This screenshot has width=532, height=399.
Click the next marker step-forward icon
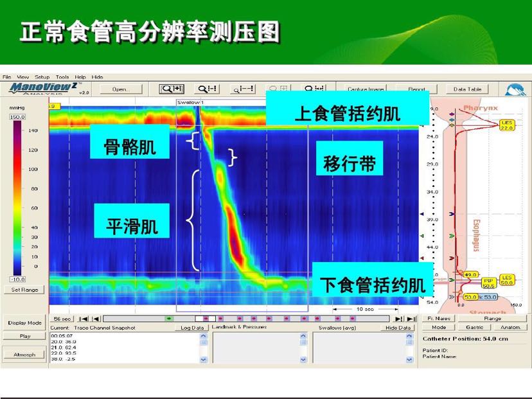pyautogui.click(x=400, y=318)
